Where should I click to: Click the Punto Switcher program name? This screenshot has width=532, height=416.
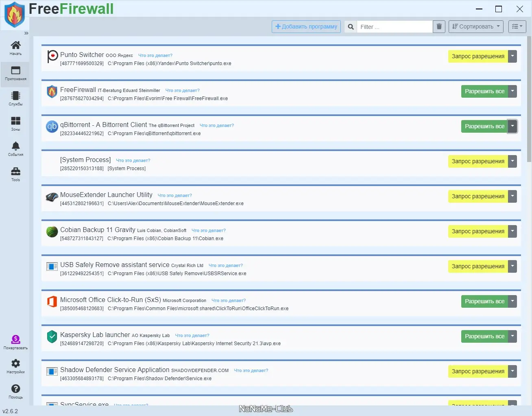click(82, 55)
